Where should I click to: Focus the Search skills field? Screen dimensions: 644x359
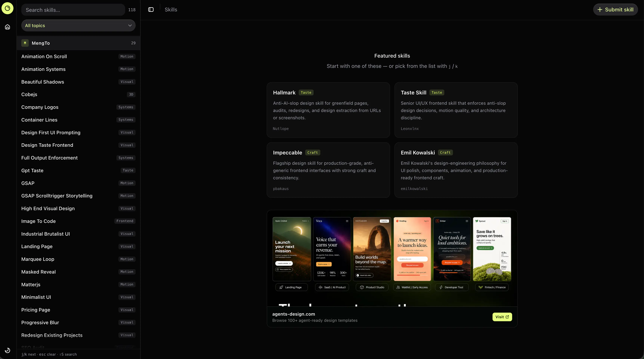(x=73, y=10)
